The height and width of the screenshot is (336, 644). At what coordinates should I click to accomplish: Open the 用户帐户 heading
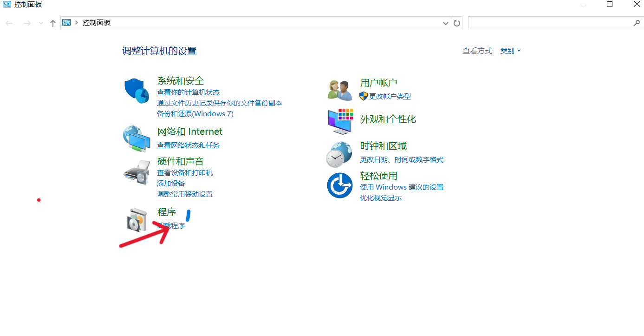379,83
